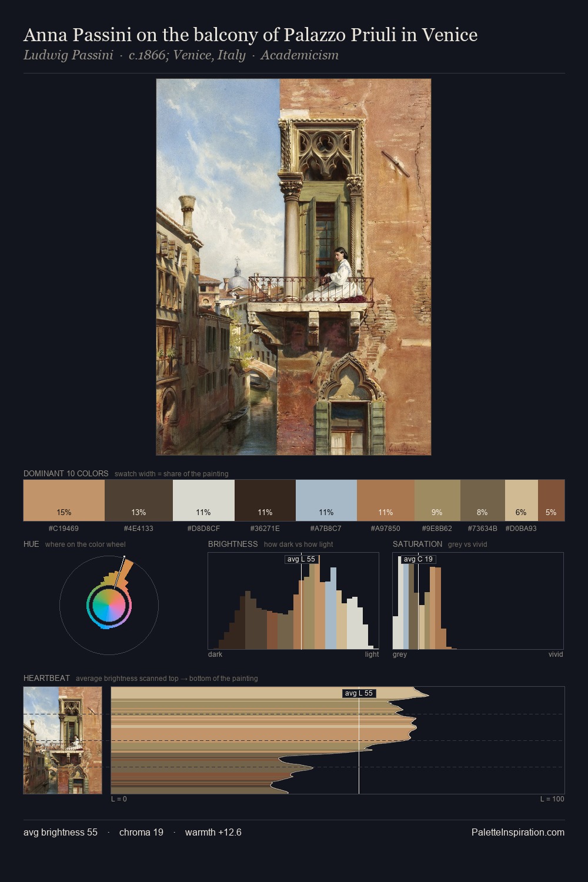The width and height of the screenshot is (588, 882).
Task: Click the brightness histogram chart
Action: pyautogui.click(x=293, y=601)
